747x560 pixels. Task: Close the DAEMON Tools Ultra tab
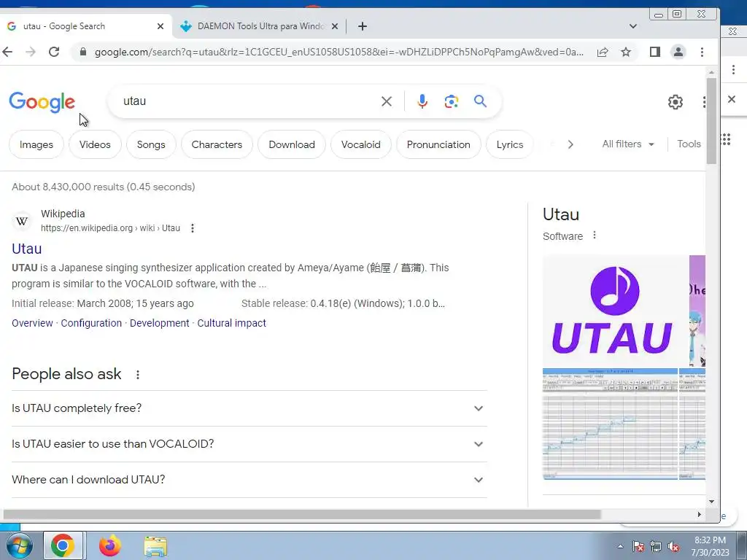pyautogui.click(x=335, y=26)
